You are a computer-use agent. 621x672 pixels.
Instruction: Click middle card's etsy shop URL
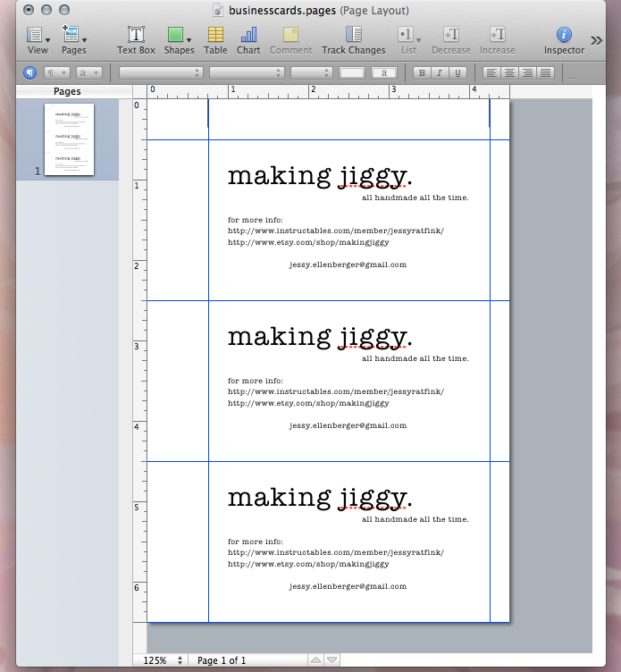308,403
